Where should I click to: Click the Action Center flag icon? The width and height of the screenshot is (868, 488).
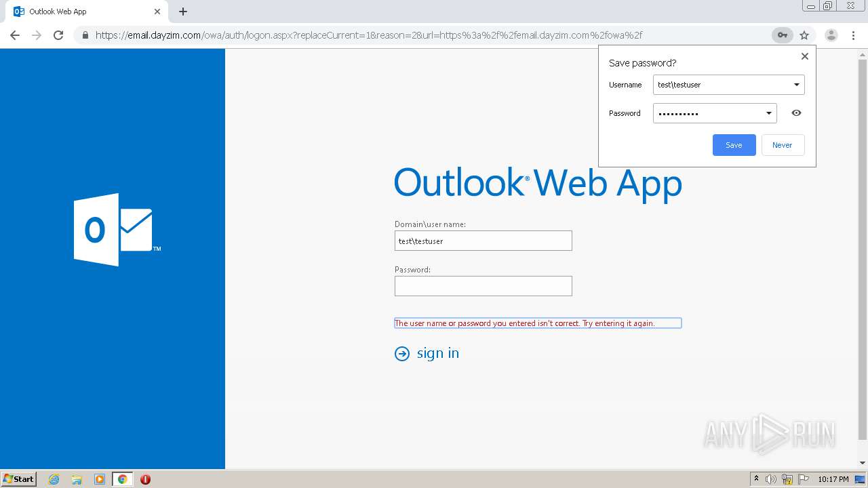point(804,479)
